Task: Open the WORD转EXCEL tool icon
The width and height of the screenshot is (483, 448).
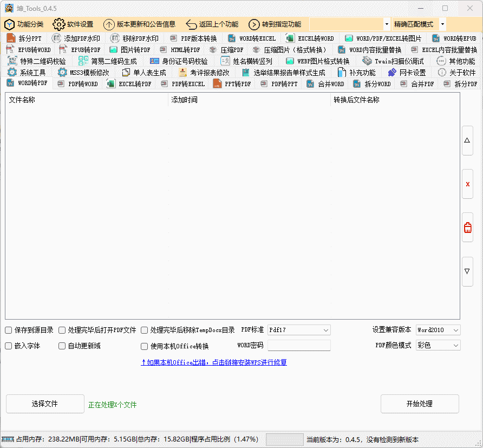Action: point(232,38)
